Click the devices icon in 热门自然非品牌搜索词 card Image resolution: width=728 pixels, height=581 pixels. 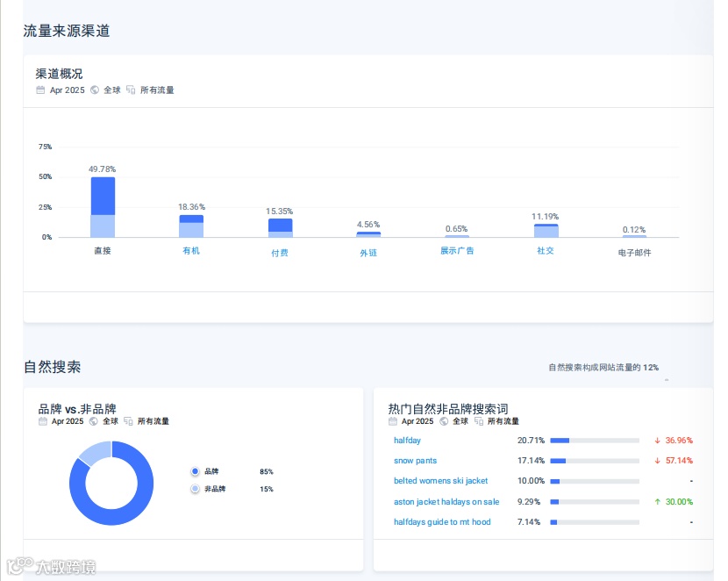(479, 421)
